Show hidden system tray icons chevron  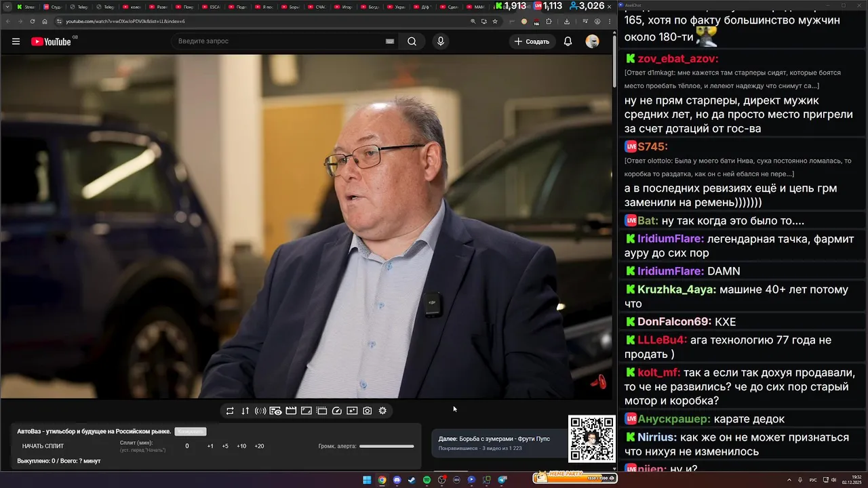(x=789, y=480)
